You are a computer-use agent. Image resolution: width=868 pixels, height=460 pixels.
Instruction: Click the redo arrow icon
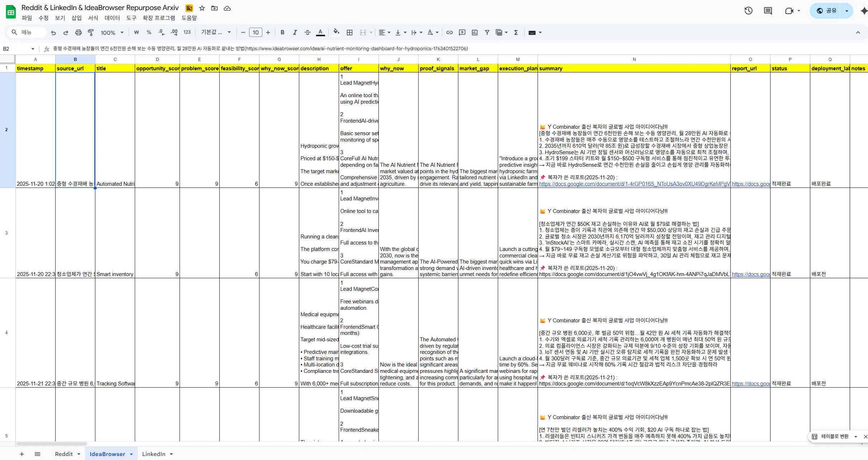[x=66, y=33]
